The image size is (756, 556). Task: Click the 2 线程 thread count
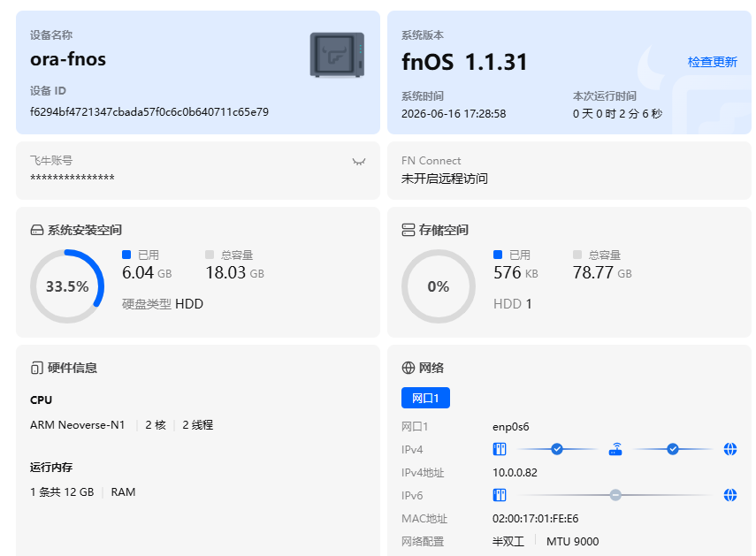point(198,425)
